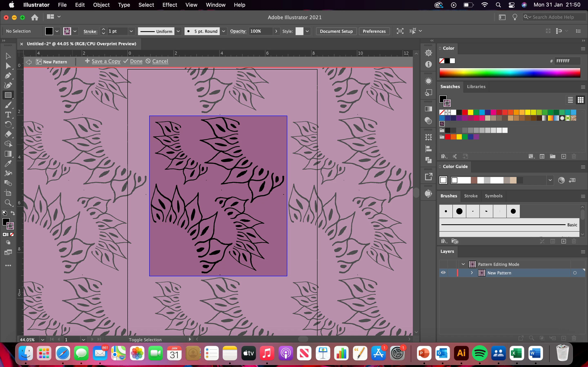Switch swatches to list view
This screenshot has height=367, width=588.
click(x=570, y=100)
